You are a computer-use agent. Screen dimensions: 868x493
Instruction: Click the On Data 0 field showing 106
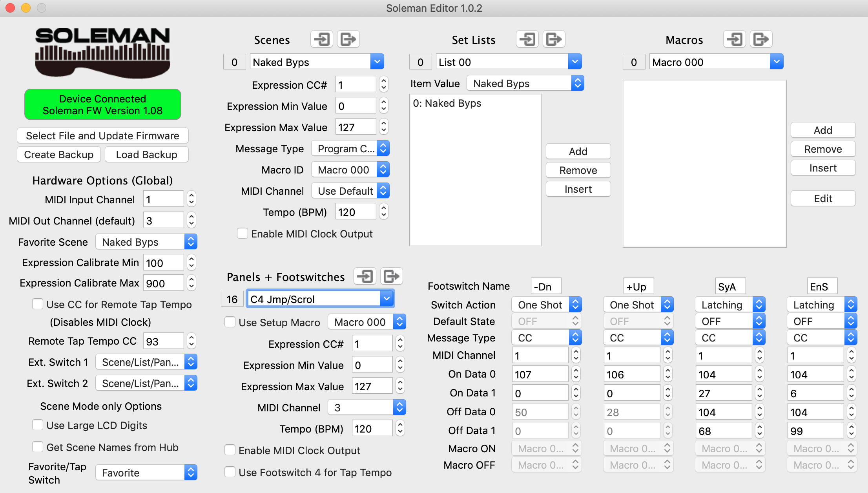click(632, 374)
